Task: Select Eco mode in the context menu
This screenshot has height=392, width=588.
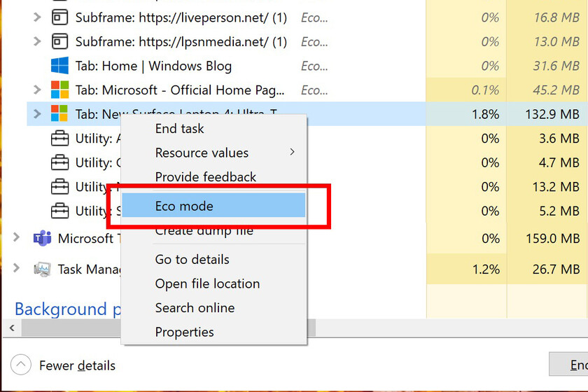Action: pos(213,205)
